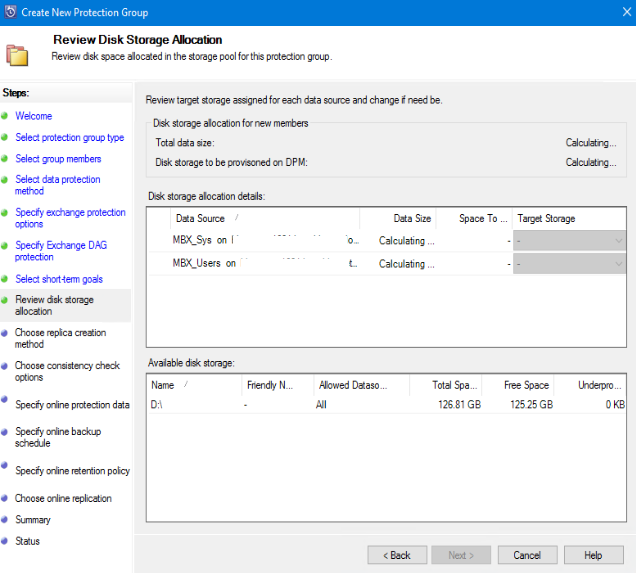Open Select group members step
This screenshot has width=636, height=573.
58,159
